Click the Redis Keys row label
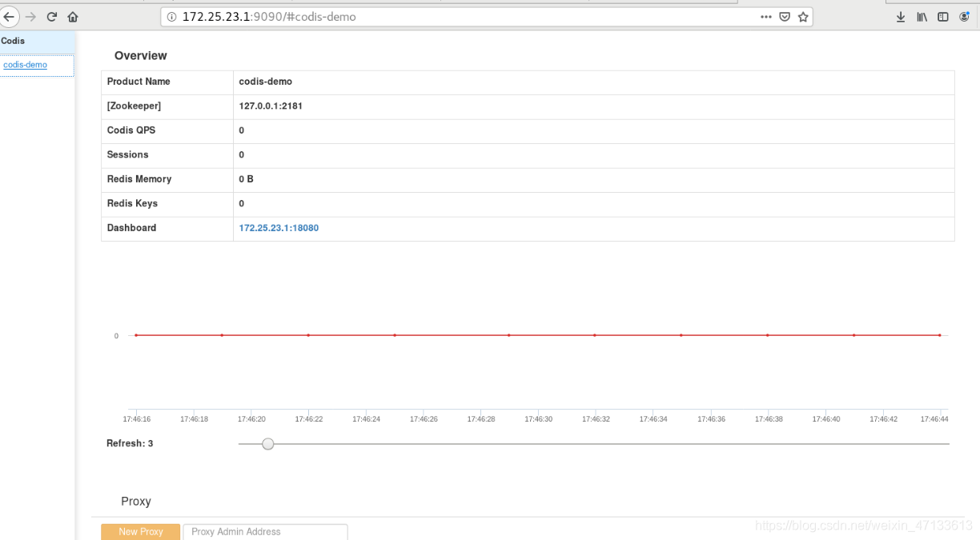Viewport: 980px width, 540px height. click(132, 203)
